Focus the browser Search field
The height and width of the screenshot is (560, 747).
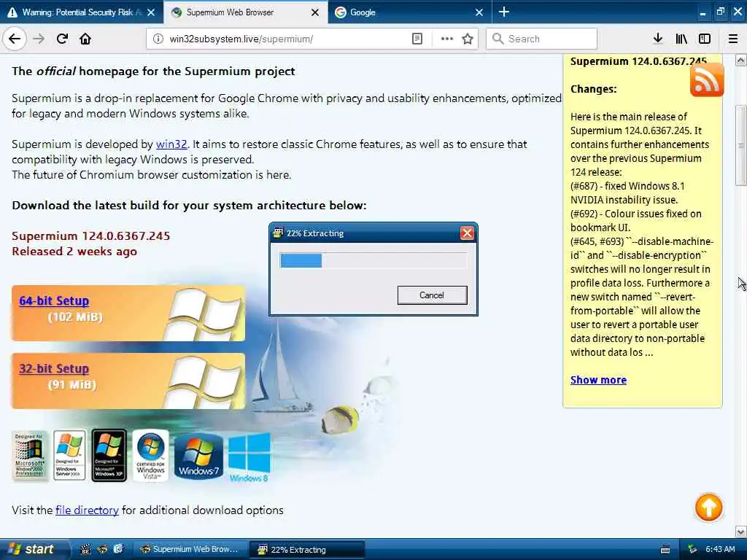point(542,39)
